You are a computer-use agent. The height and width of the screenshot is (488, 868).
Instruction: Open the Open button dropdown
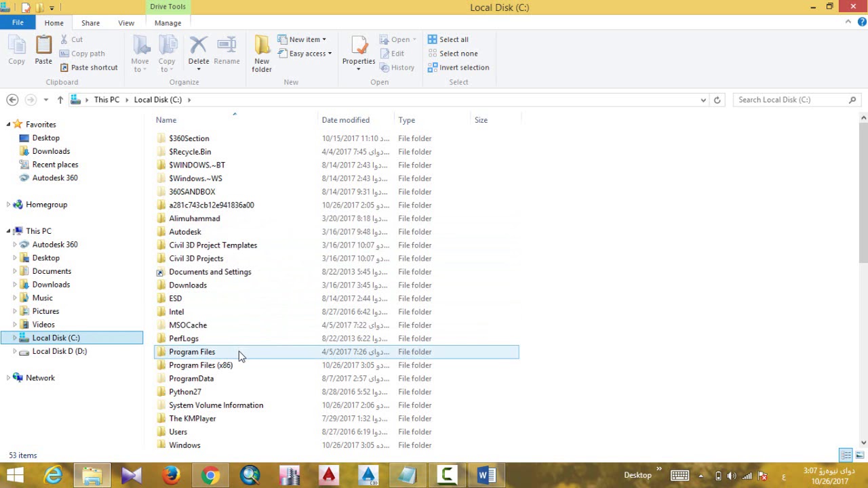coord(414,39)
